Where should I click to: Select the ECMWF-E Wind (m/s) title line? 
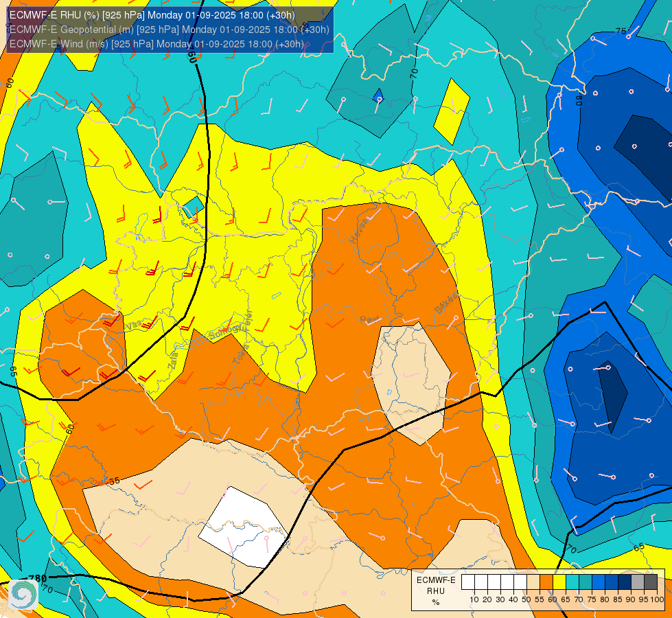pos(157,44)
